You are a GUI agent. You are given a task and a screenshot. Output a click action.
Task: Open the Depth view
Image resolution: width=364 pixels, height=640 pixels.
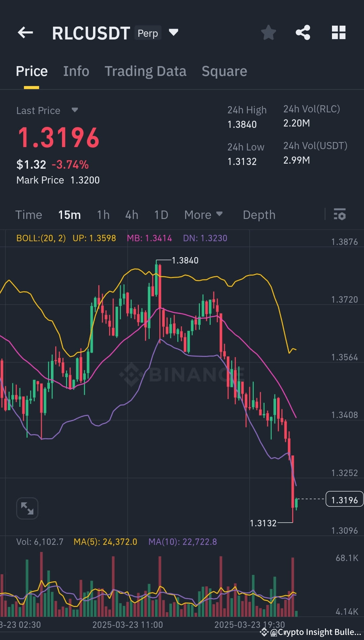click(x=259, y=215)
